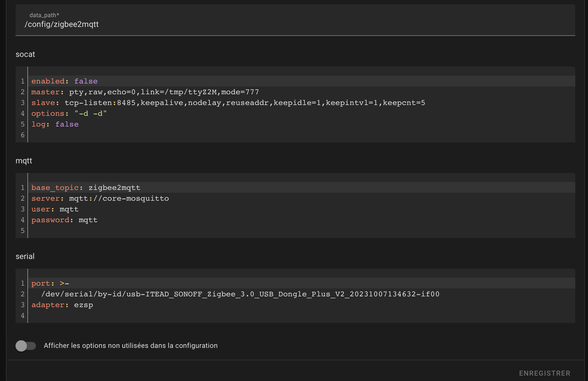Click the 'port: >-' line in serial
The image size is (588, 381).
[x=50, y=283]
